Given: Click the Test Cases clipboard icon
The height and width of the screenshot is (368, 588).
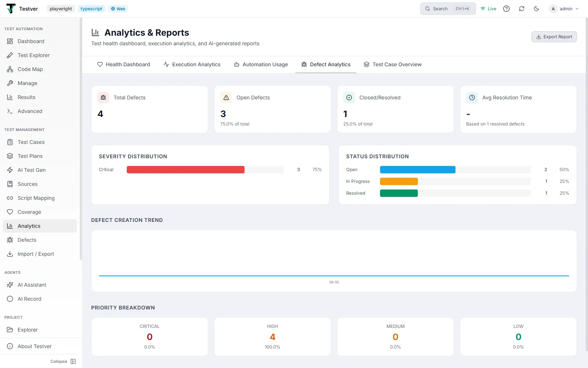Looking at the screenshot, I should click(x=10, y=142).
